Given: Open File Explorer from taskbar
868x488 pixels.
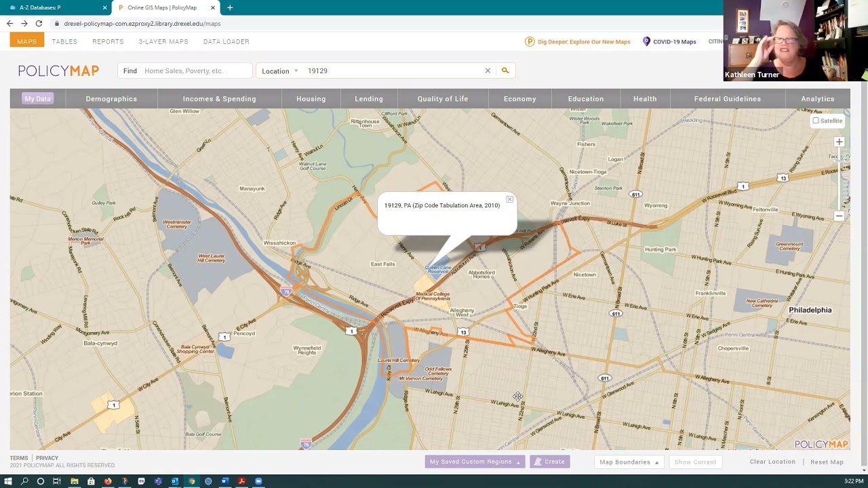Looking at the screenshot, I should (x=75, y=481).
